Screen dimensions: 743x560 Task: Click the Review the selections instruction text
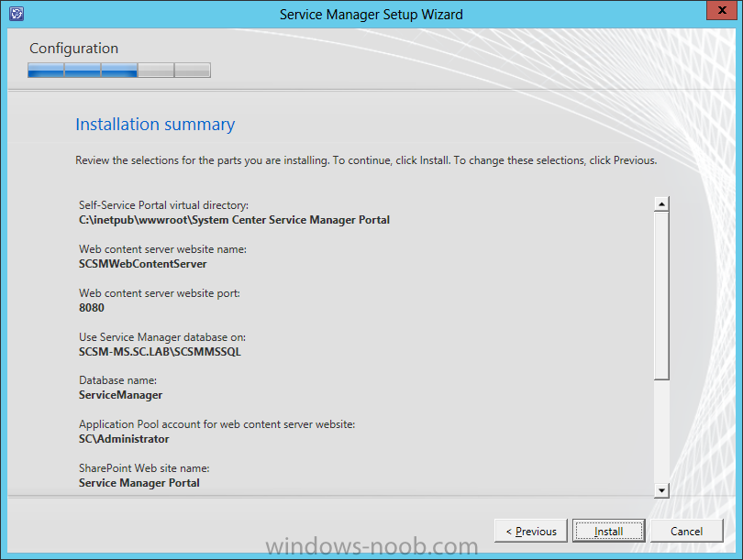click(366, 160)
